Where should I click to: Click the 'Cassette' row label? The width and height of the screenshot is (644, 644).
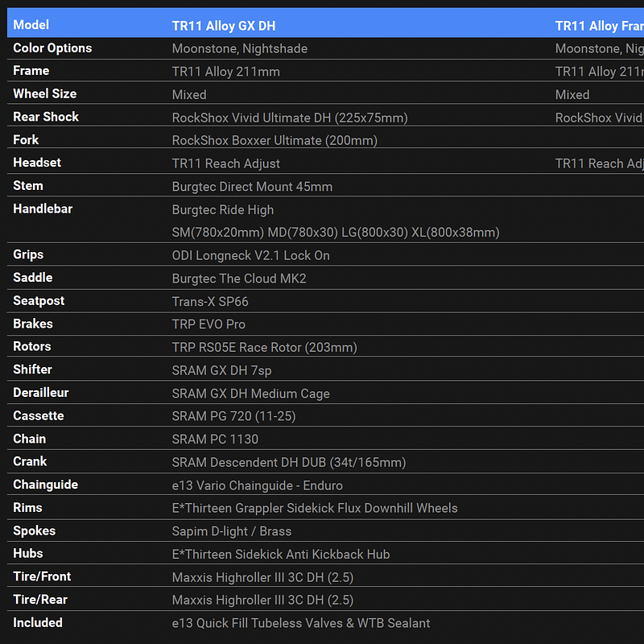click(x=39, y=415)
